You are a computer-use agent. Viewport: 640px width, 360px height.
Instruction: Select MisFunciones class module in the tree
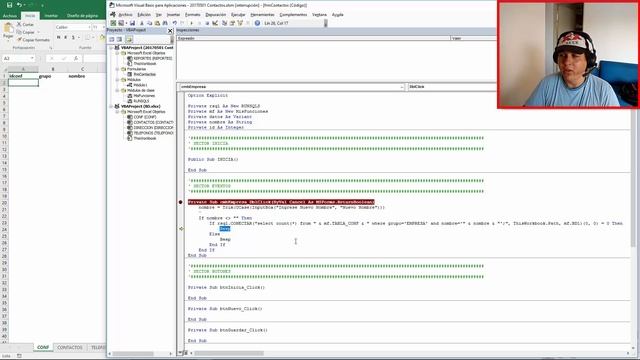[144, 96]
